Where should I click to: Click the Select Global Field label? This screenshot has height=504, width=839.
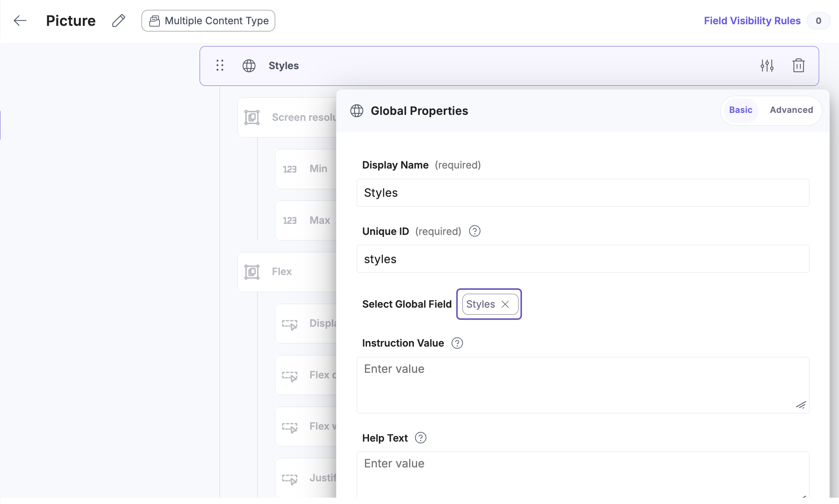[407, 304]
